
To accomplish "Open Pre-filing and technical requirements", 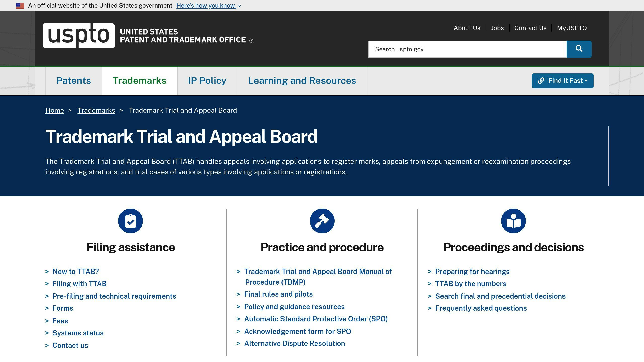I will (x=114, y=296).
